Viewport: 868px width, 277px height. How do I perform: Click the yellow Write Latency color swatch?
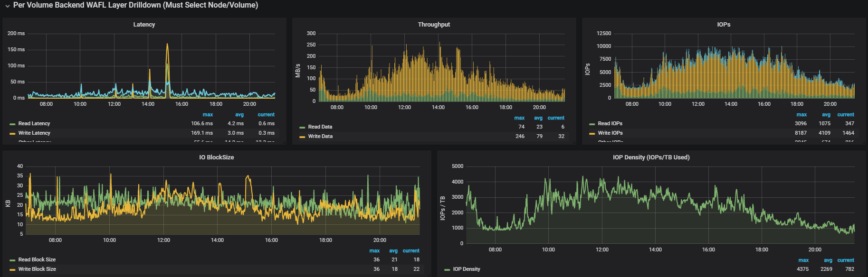coord(12,134)
